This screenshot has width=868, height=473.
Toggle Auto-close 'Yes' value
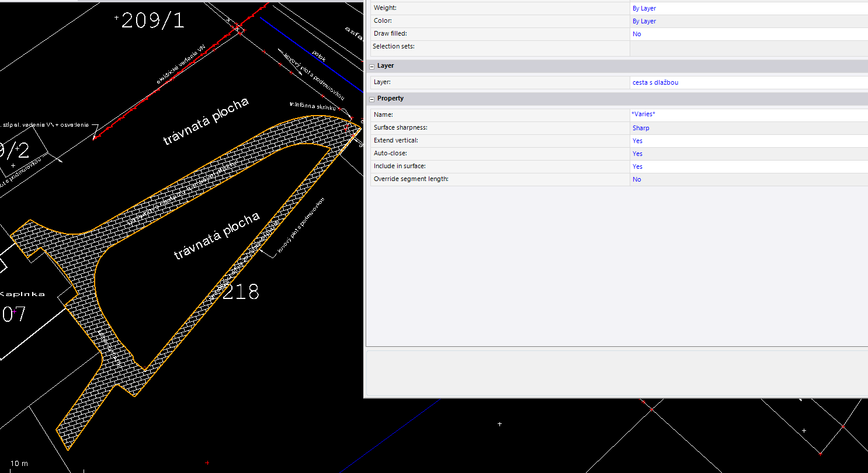click(637, 154)
